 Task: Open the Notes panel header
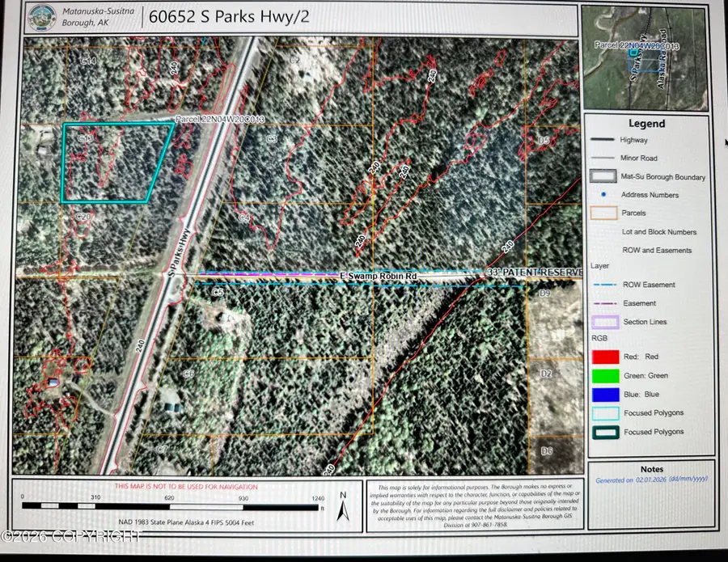(x=651, y=468)
